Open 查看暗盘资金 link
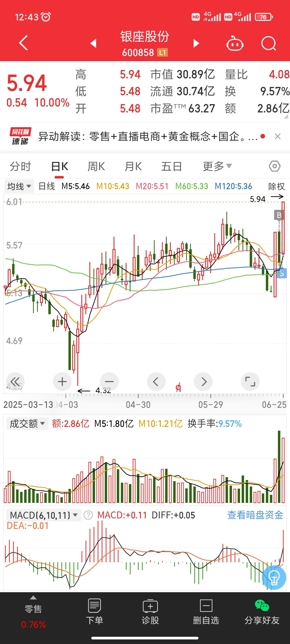This screenshot has height=644, width=290. tap(255, 515)
